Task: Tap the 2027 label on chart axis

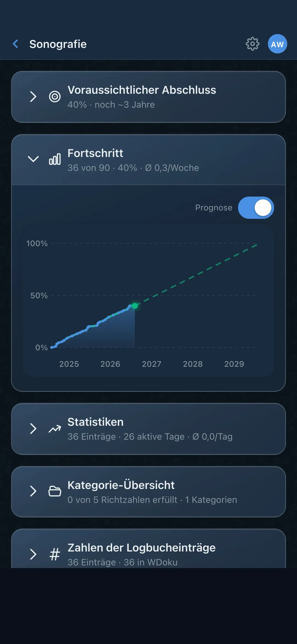Action: (x=152, y=364)
